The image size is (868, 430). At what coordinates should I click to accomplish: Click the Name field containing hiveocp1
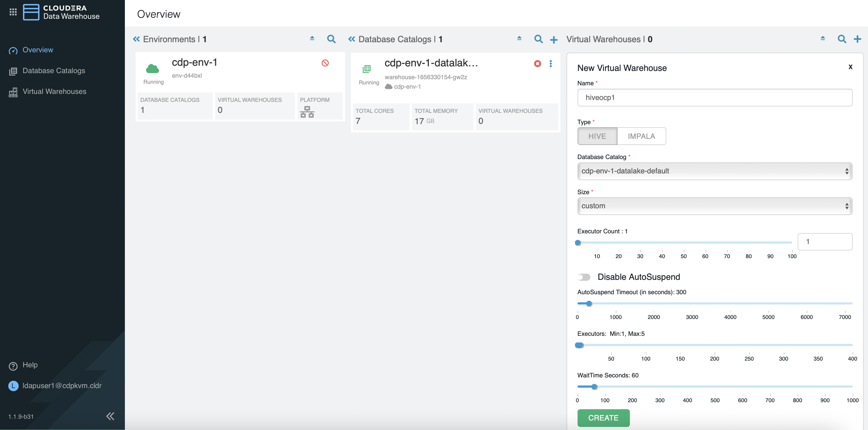click(x=714, y=98)
